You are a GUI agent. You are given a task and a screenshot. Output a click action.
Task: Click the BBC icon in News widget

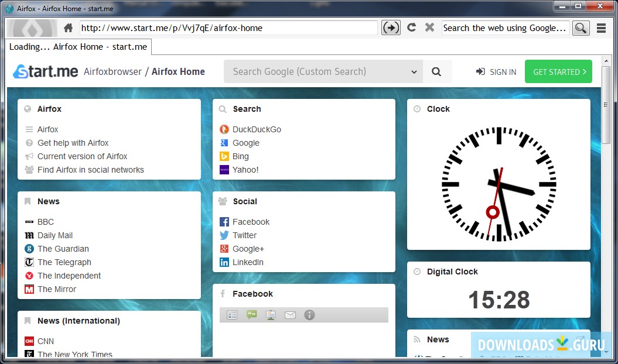tap(29, 222)
